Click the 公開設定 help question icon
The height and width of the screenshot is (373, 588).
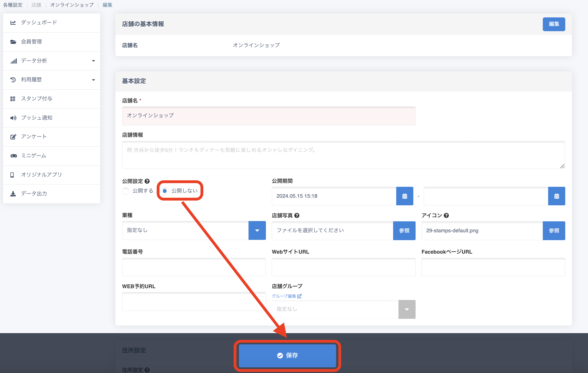pyautogui.click(x=147, y=181)
